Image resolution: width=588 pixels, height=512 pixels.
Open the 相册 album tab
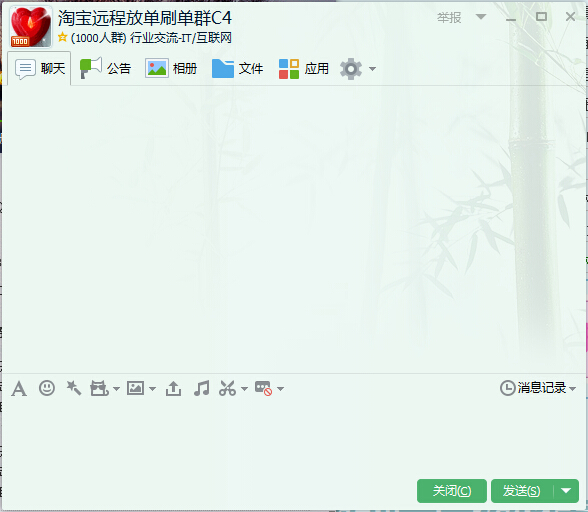171,69
